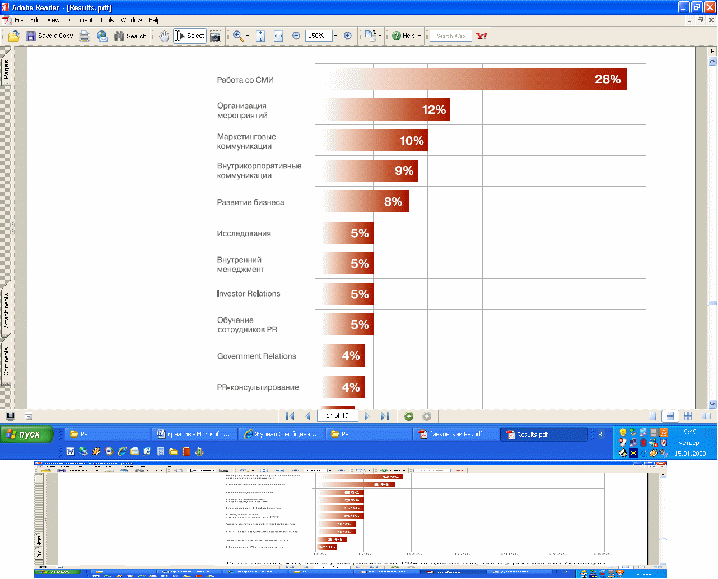
Task: Click the Zoom Out minus button
Action: point(296,36)
